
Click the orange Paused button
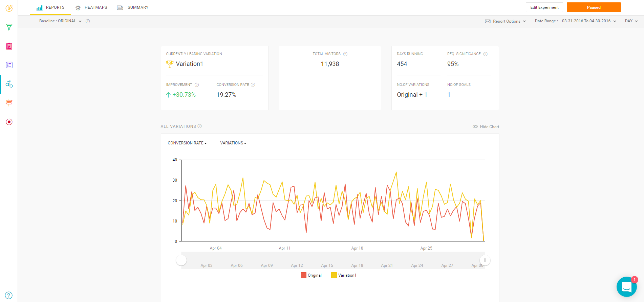pyautogui.click(x=594, y=7)
